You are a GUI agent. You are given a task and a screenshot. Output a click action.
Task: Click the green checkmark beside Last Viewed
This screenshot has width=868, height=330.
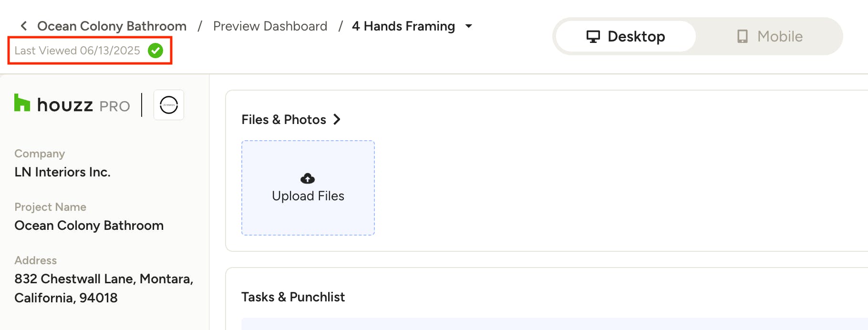pos(155,51)
